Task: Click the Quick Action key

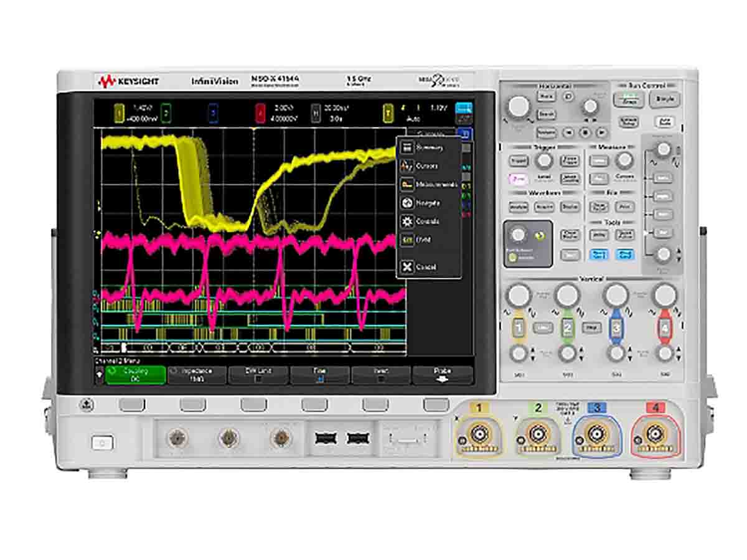Action: tap(624, 235)
